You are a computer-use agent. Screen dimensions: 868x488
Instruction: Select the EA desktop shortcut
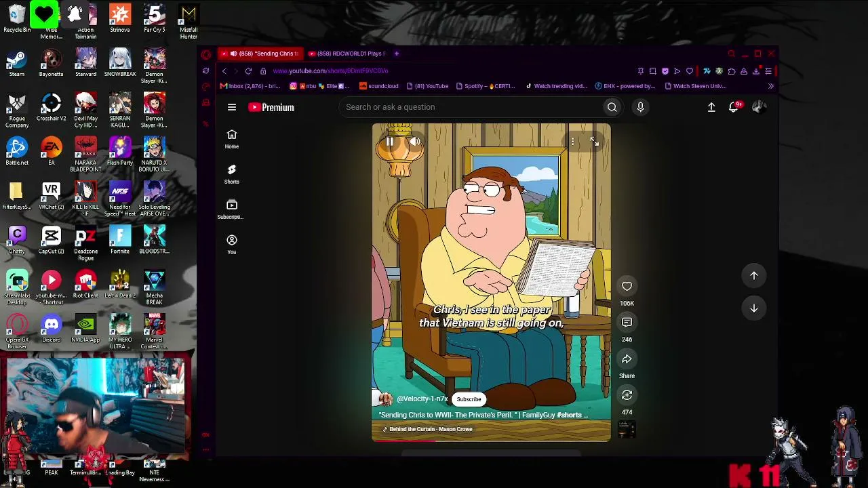(x=51, y=151)
